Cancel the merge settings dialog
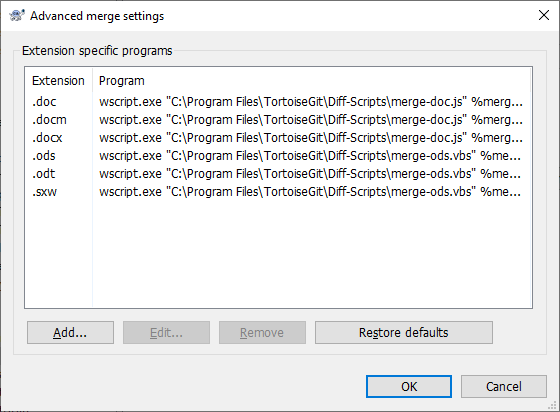The width and height of the screenshot is (560, 412). click(x=504, y=386)
